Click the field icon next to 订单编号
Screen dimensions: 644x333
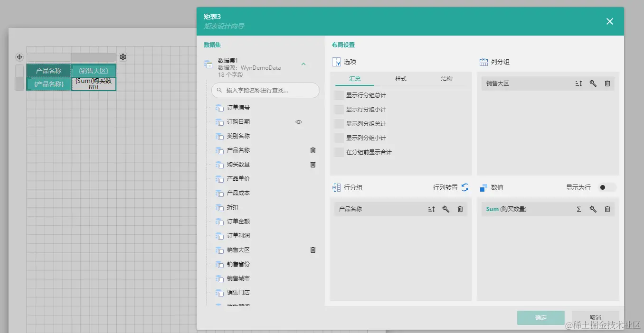[x=219, y=108]
